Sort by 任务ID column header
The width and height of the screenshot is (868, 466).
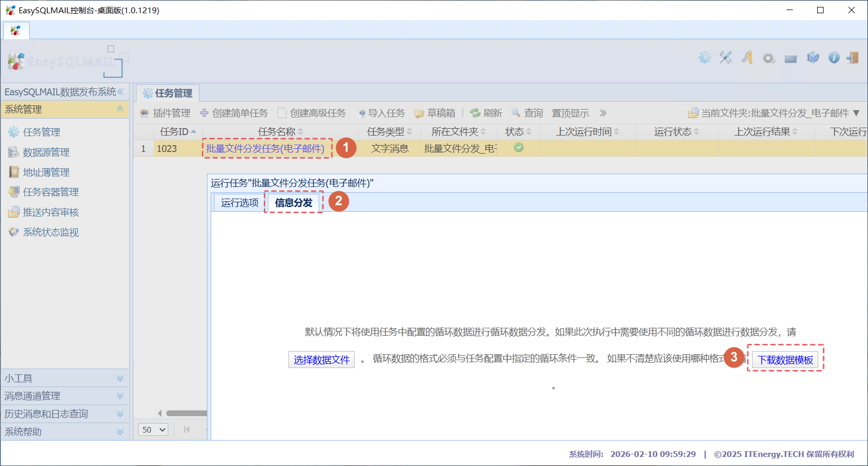pos(178,131)
